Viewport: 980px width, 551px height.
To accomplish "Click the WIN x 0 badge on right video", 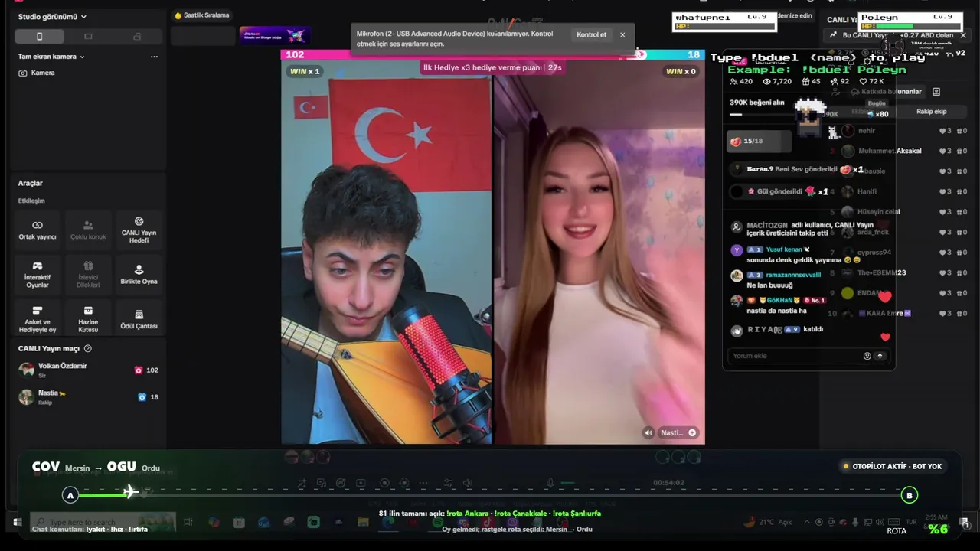I will coord(681,72).
